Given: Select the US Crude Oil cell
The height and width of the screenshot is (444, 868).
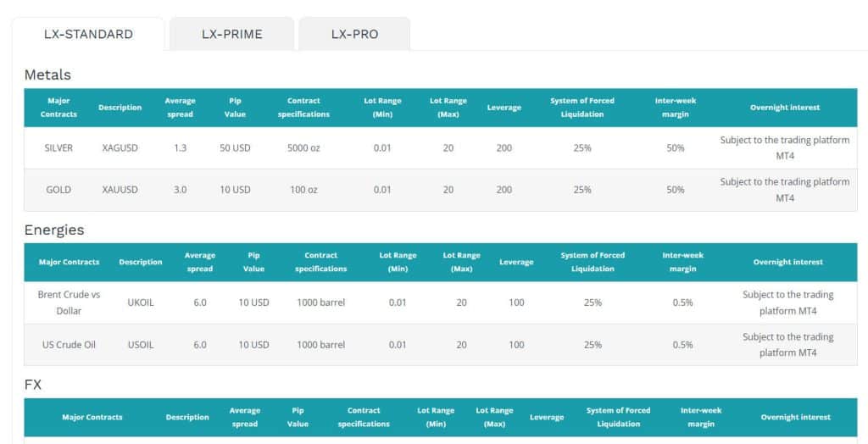Looking at the screenshot, I should [69, 344].
